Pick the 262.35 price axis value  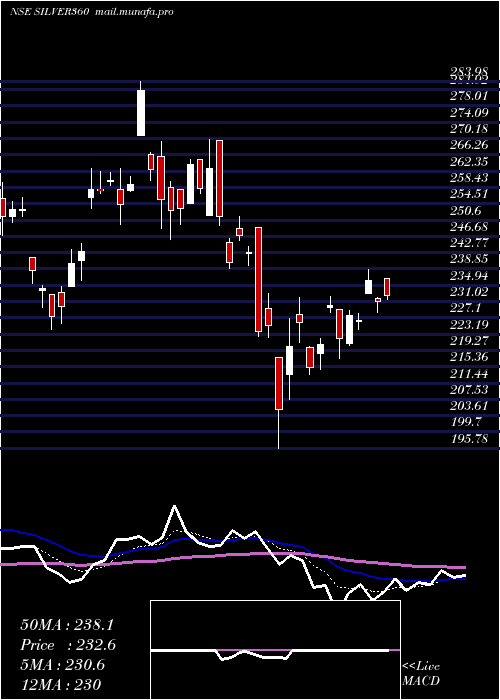tap(469, 161)
